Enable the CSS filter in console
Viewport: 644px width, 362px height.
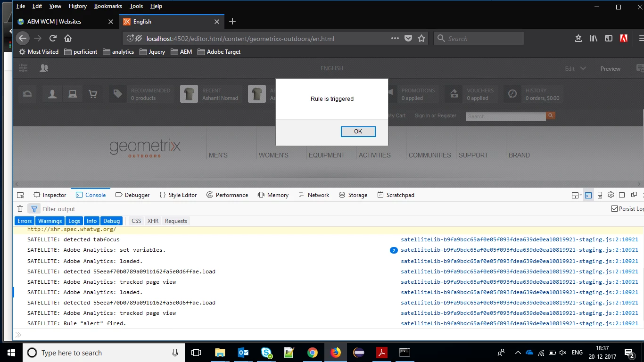click(136, 221)
